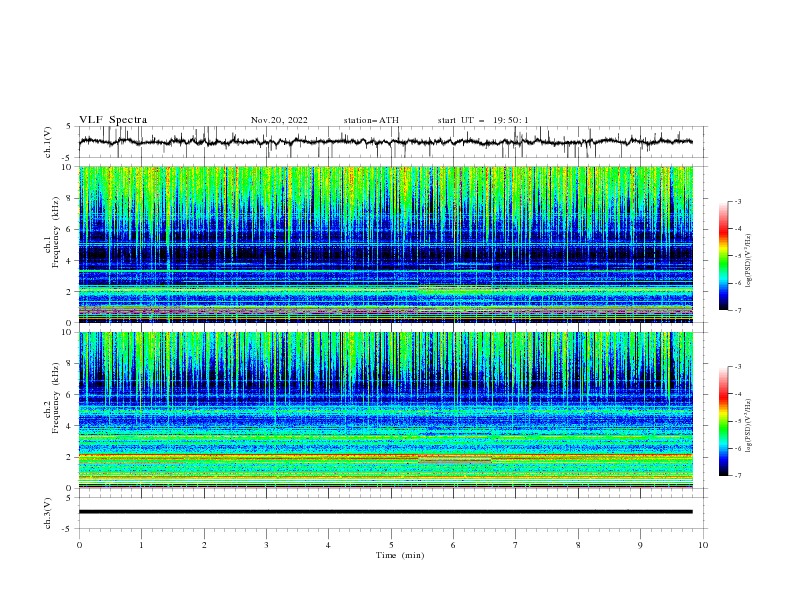Click the '4' time axis tick label

coord(328,545)
